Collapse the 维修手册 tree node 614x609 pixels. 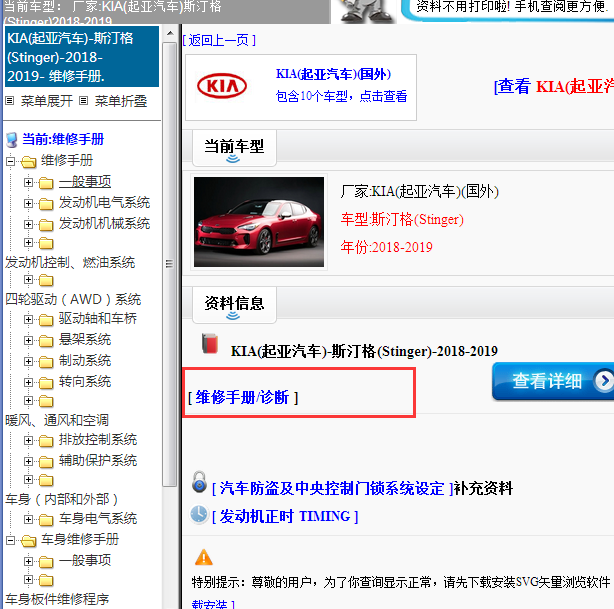(11, 161)
